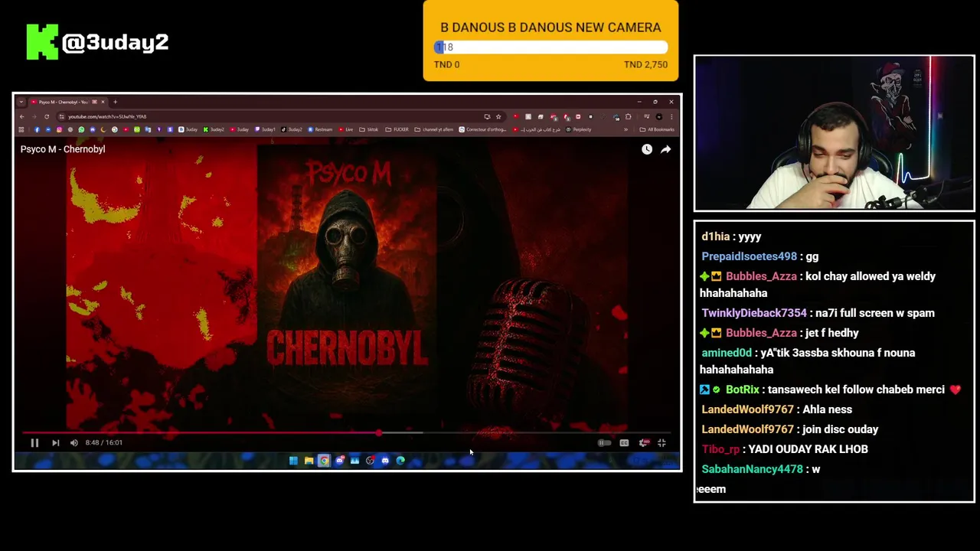Viewport: 980px width, 551px height.
Task: Click chat username Bubbles_Azza on 'jet f hedhy'
Action: pyautogui.click(x=761, y=333)
